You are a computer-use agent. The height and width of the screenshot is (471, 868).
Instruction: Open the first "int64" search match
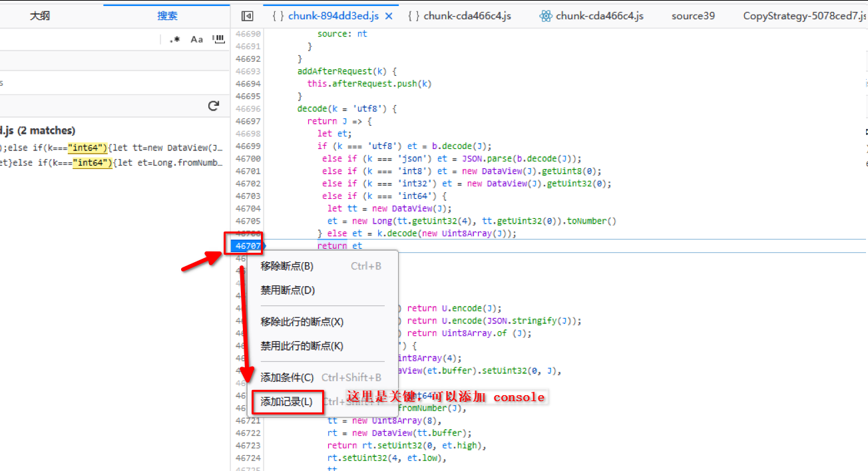[113, 148]
